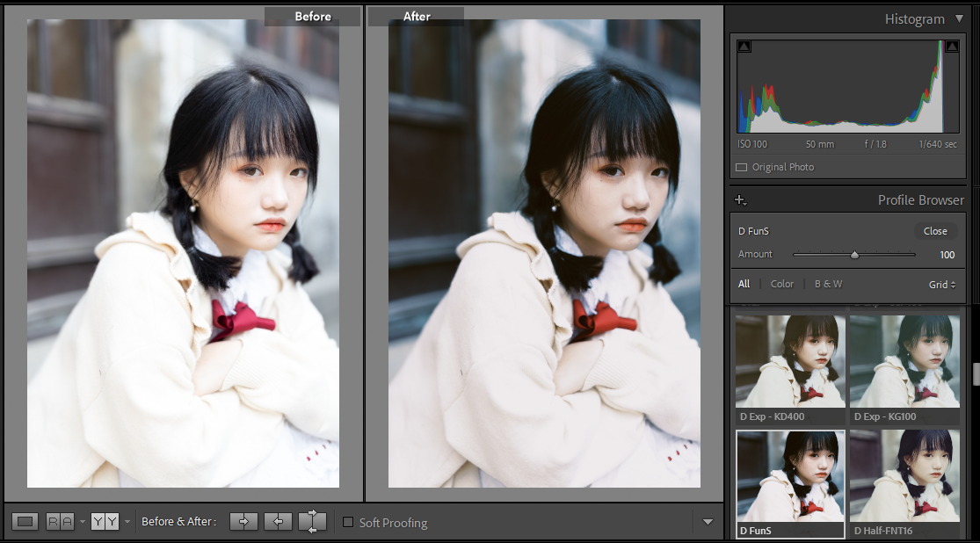Swap Before and After settings icon
The height and width of the screenshot is (543, 980).
(312, 522)
